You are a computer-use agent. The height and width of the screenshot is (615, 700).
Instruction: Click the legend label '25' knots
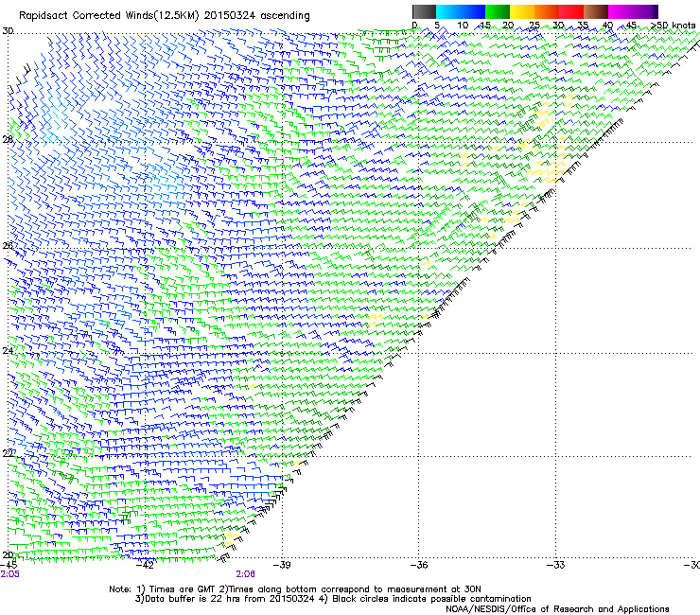click(534, 26)
